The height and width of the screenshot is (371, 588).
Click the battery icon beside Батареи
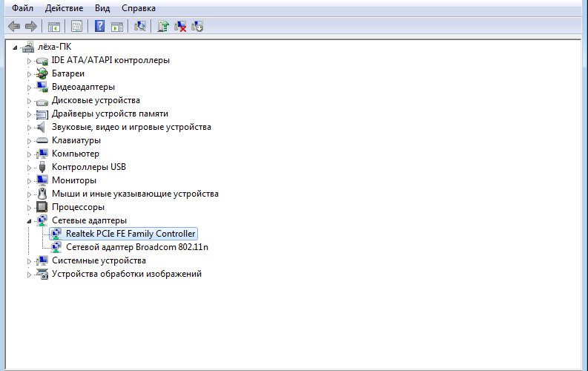coord(42,73)
